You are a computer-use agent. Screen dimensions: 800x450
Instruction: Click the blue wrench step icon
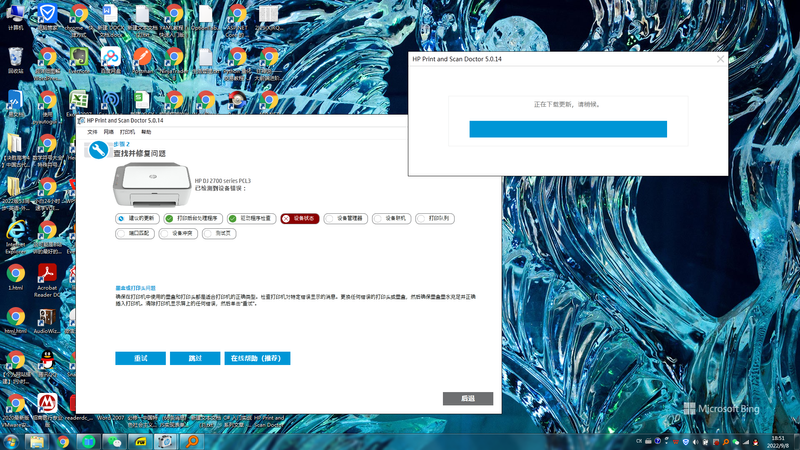(x=98, y=150)
